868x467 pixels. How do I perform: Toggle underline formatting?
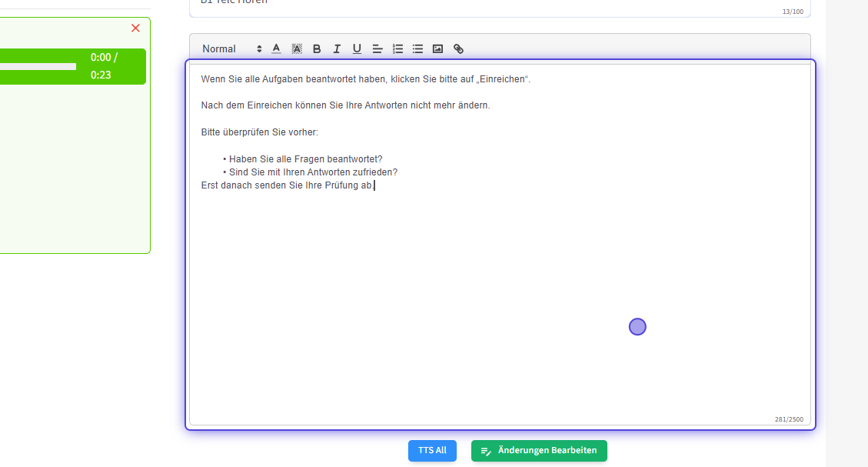pyautogui.click(x=357, y=48)
